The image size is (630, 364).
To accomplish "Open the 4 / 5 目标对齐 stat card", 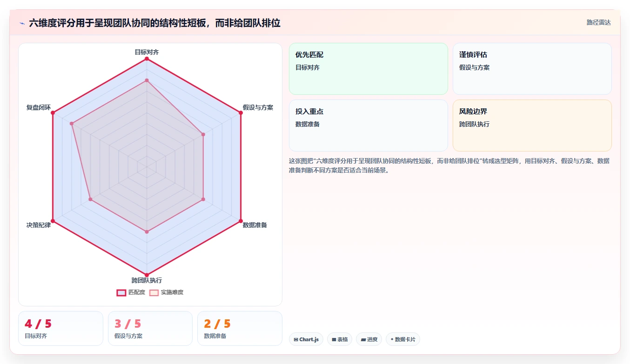I will (x=60, y=329).
